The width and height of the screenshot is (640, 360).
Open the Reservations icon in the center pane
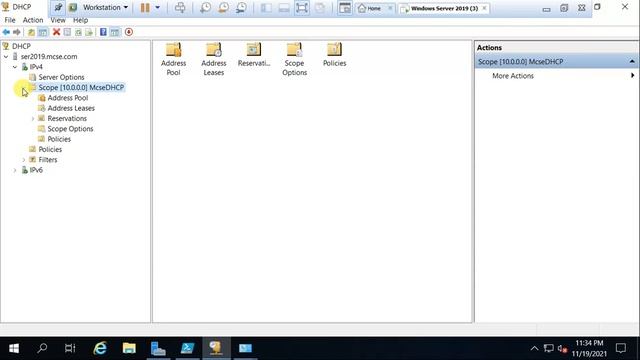click(x=254, y=55)
